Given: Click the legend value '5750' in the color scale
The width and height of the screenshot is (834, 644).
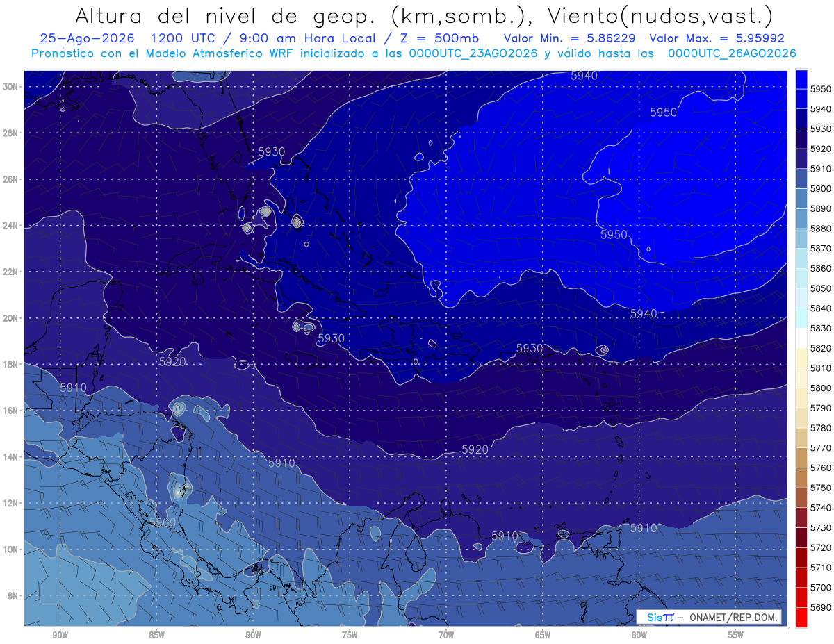Looking at the screenshot, I should click(x=820, y=488).
